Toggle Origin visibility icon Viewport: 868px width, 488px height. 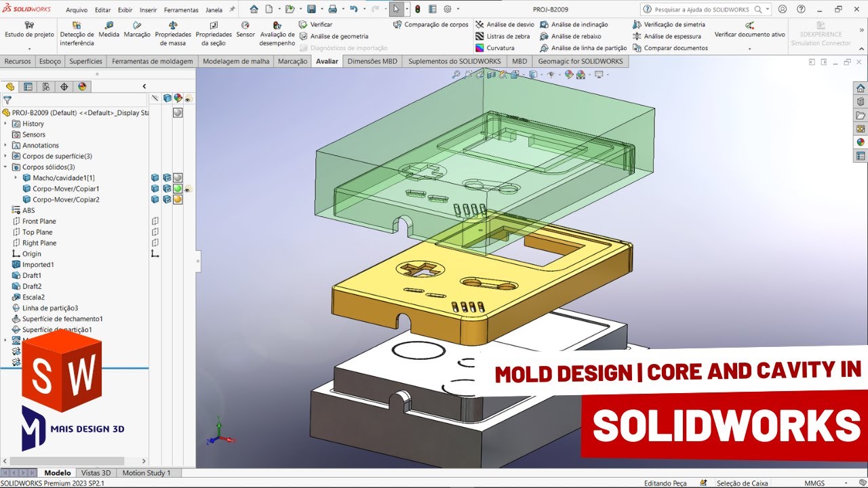coord(155,253)
